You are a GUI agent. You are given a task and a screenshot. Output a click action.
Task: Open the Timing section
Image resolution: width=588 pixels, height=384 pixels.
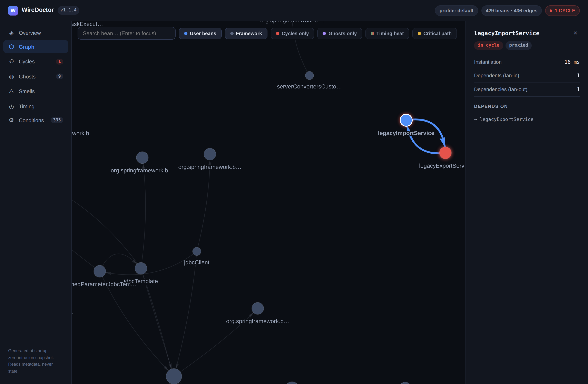[36, 106]
